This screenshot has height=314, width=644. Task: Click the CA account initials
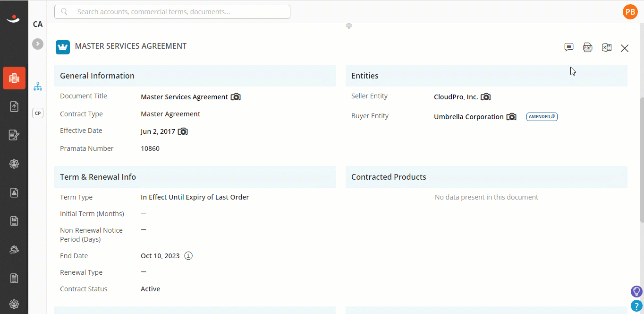pyautogui.click(x=38, y=24)
